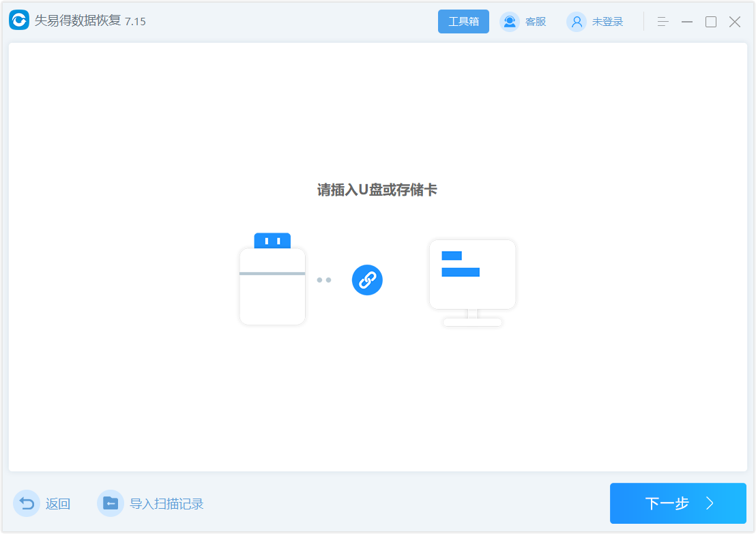756x534 pixels.
Task: Click the USB drive illustration
Action: [x=272, y=278]
